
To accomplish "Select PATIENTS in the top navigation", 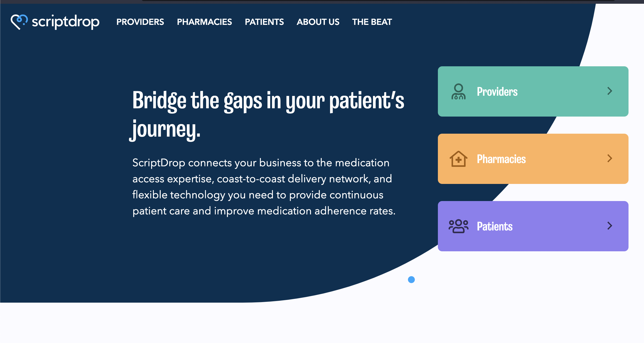I will click(264, 22).
